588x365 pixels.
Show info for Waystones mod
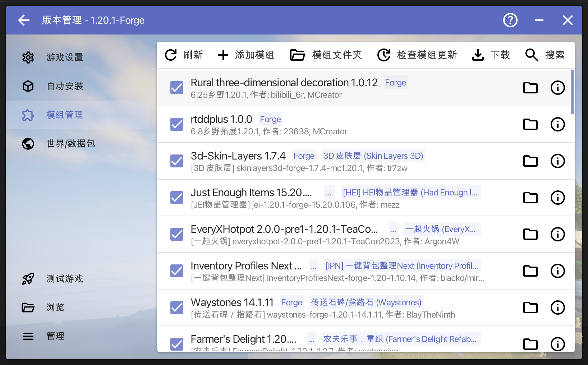(557, 308)
